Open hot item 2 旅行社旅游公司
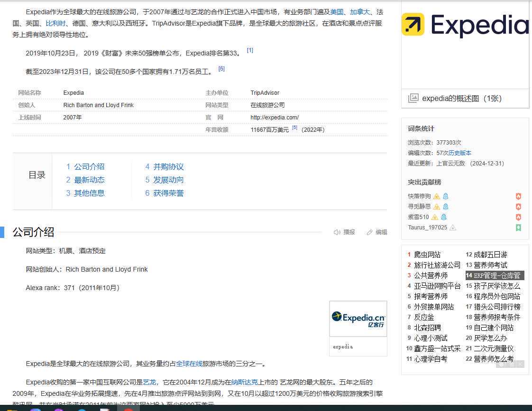 (x=437, y=265)
